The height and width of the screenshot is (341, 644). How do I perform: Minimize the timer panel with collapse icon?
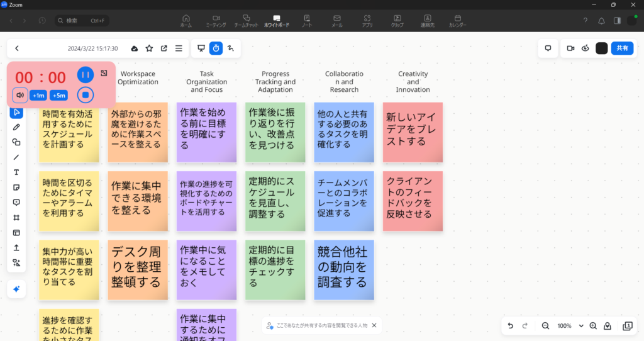104,73
